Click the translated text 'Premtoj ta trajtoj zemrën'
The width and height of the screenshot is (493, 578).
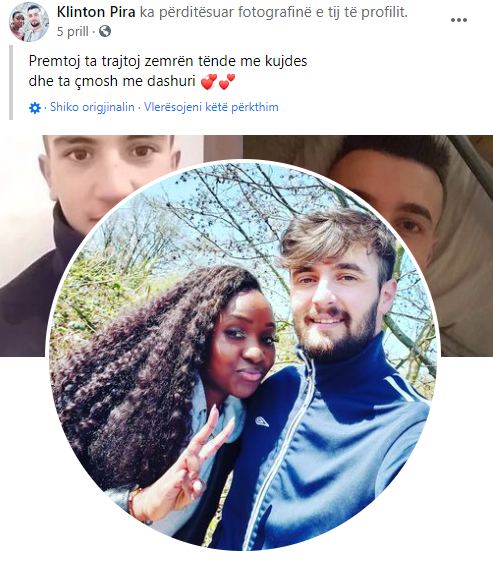[x=113, y=61]
